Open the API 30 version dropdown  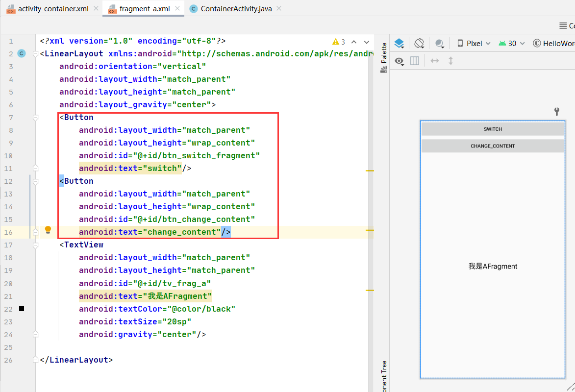click(x=512, y=43)
